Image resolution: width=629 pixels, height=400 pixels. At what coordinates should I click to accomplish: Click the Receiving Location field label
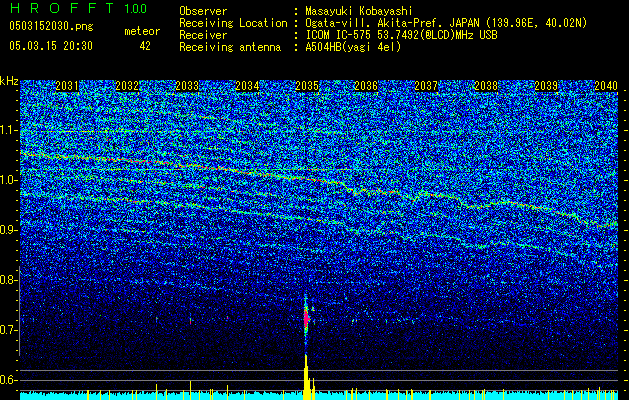(x=233, y=23)
